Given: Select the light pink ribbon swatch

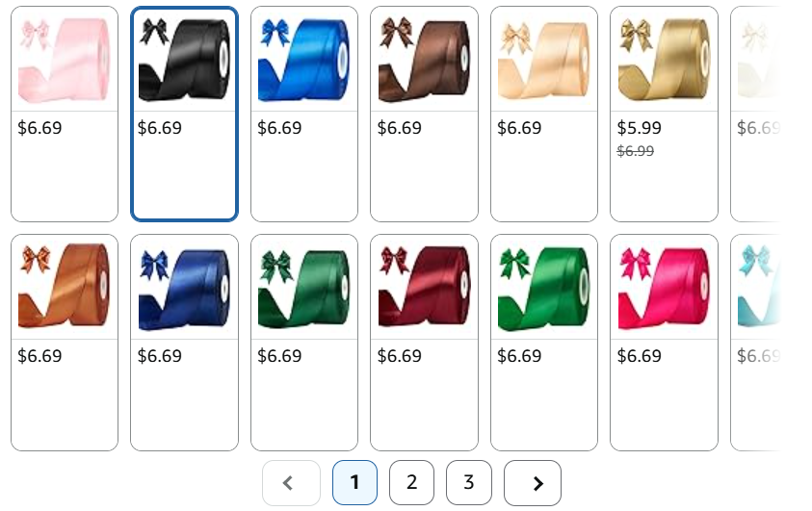Looking at the screenshot, I should coord(65,114).
